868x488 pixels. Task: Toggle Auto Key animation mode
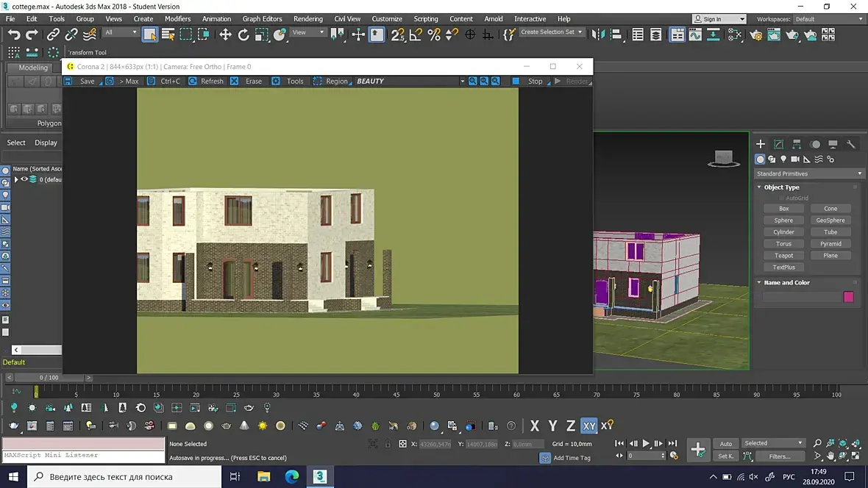pos(726,443)
